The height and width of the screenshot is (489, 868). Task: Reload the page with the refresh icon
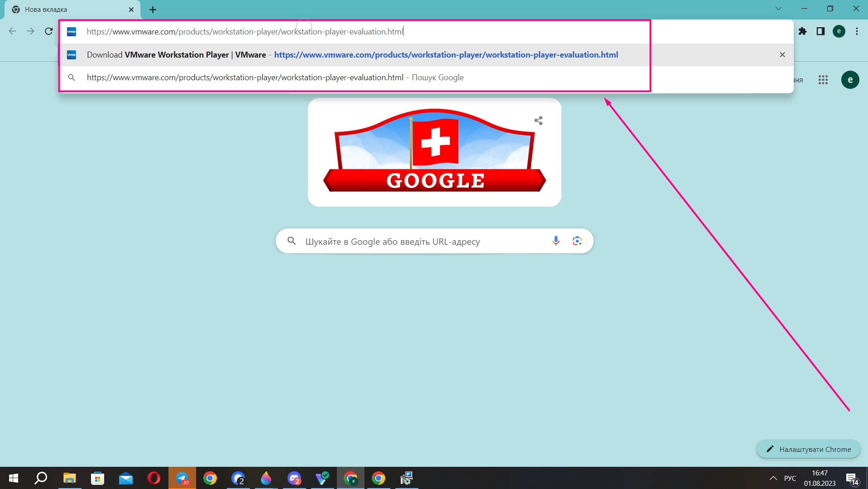[x=49, y=31]
